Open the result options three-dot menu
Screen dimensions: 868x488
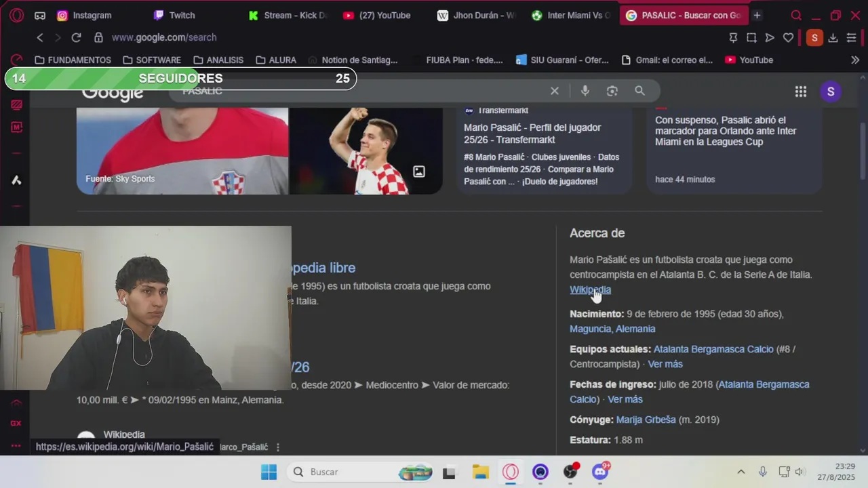point(278,447)
